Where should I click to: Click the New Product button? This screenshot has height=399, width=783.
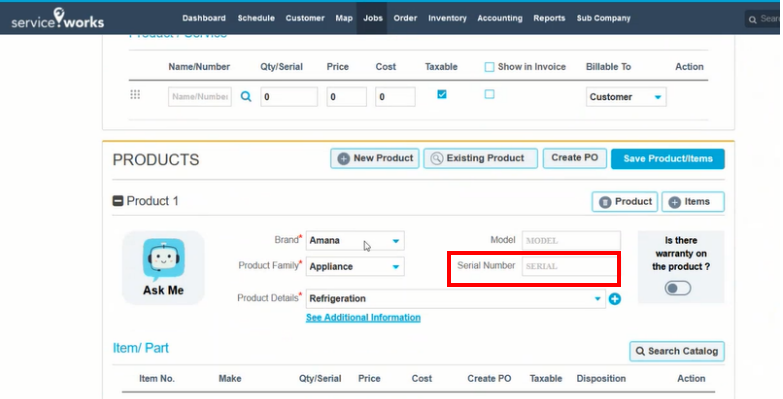(x=375, y=158)
